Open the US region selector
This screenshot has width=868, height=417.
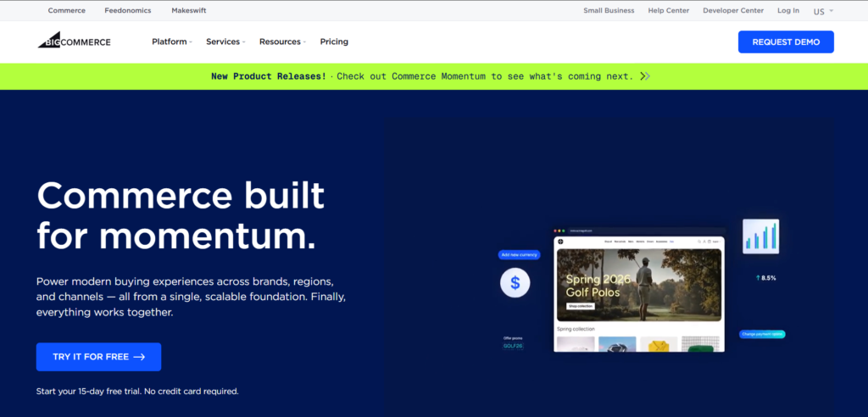(823, 11)
